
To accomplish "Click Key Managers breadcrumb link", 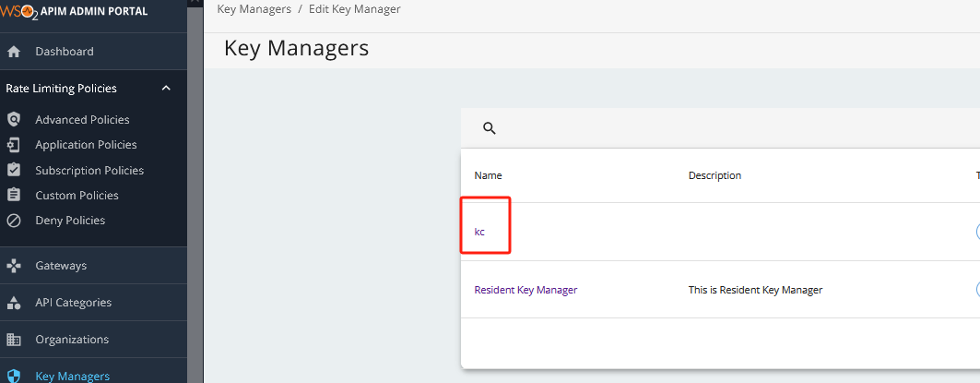I will tap(254, 9).
